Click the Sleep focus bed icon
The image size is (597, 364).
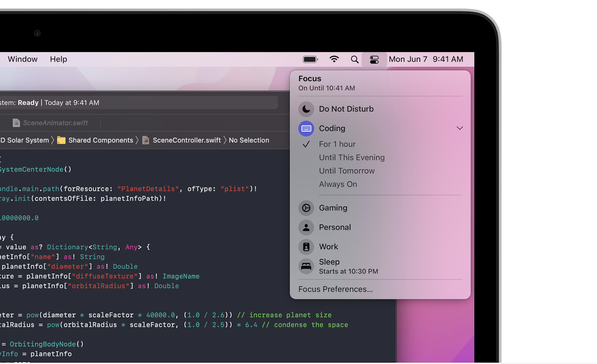(x=306, y=266)
